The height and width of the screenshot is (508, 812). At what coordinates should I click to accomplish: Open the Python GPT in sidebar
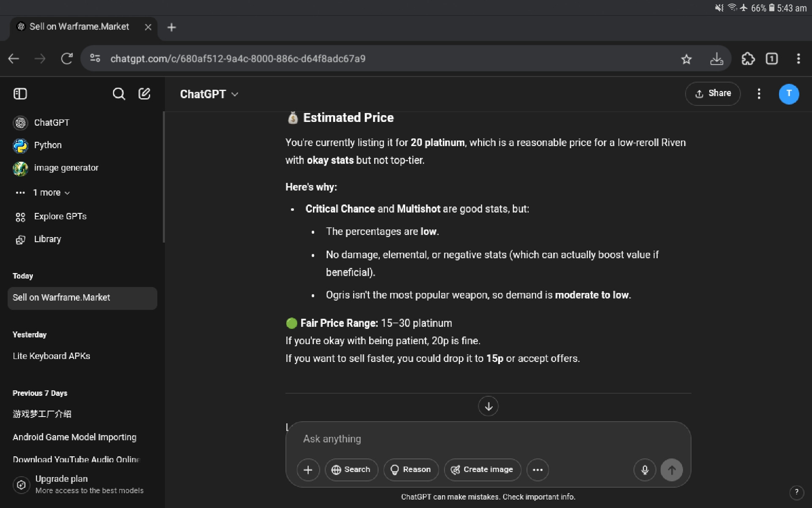pos(82,145)
